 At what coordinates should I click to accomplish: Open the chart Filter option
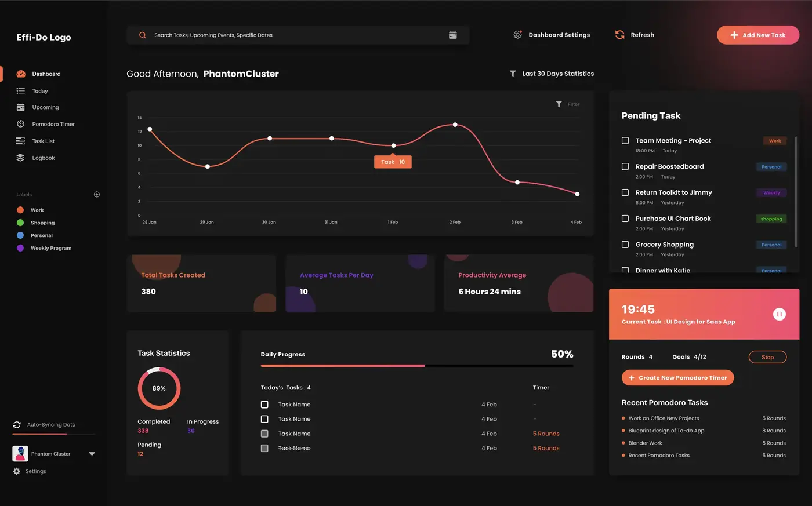coord(568,104)
